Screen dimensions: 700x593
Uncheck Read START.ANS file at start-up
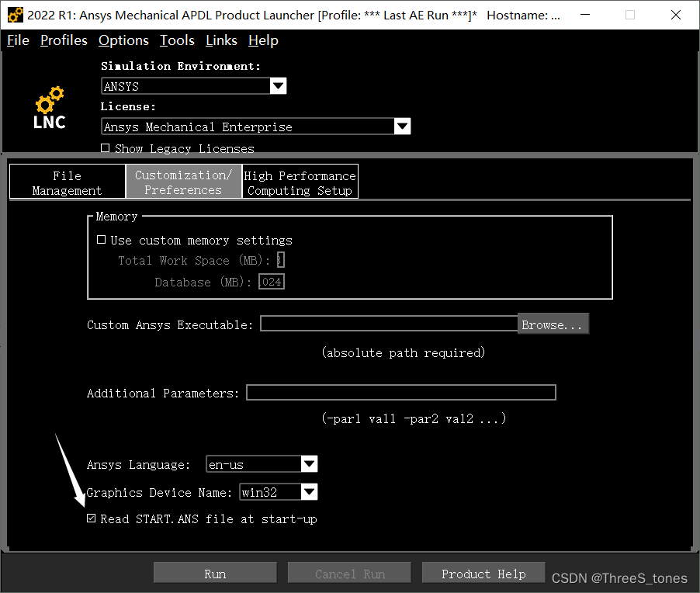coord(91,518)
